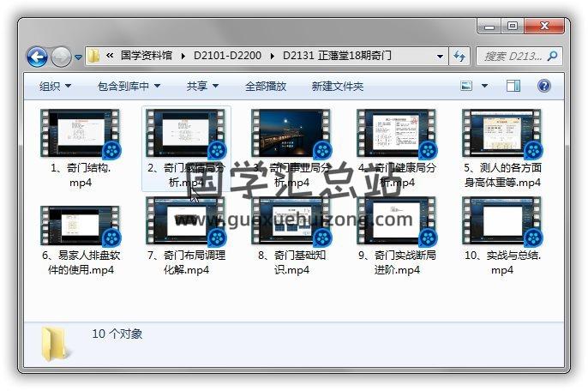
Task: Click the magnifier search icon
Action: (x=552, y=57)
